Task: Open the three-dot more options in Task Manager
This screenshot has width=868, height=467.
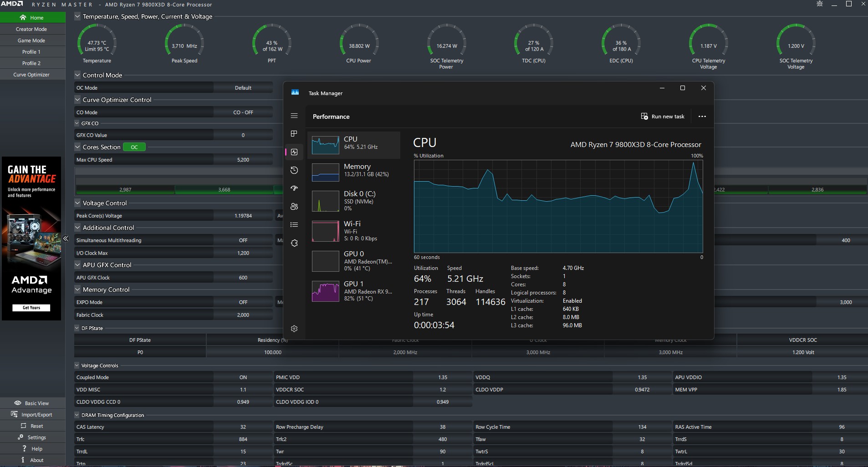Action: coord(702,117)
